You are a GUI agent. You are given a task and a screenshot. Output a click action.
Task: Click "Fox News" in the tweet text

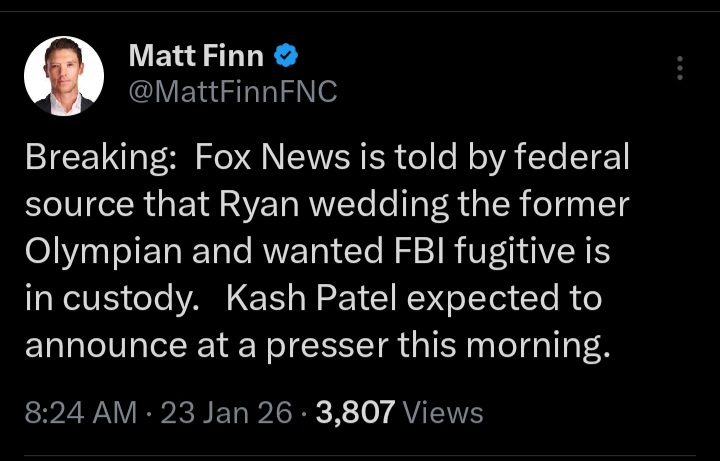(271, 157)
